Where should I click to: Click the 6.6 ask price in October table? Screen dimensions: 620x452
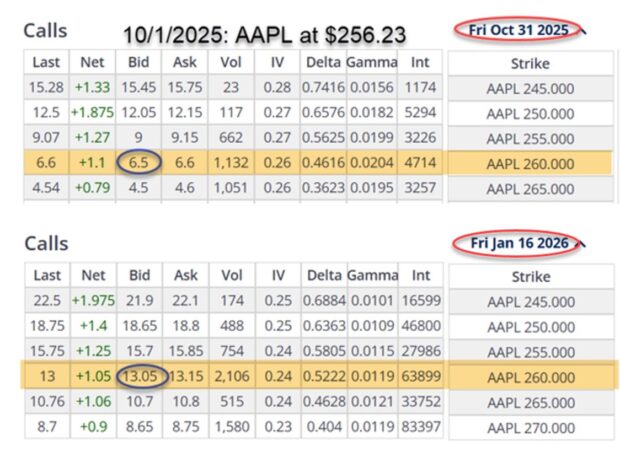point(187,162)
